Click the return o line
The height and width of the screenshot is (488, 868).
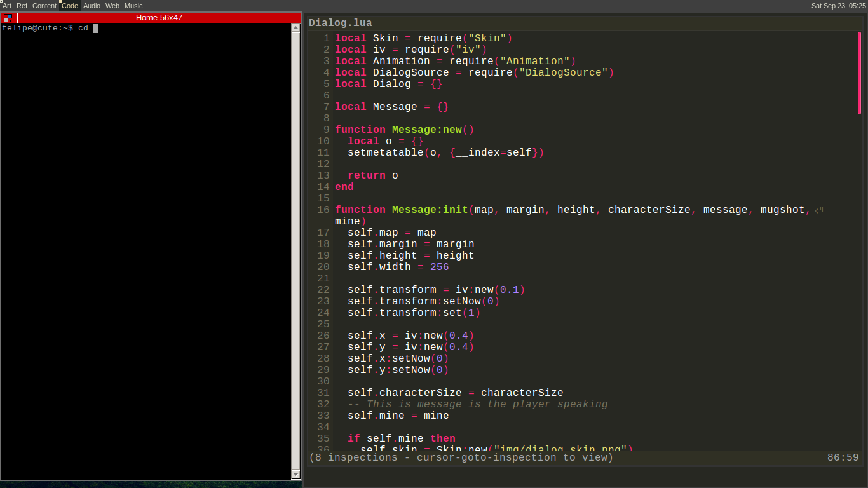(x=373, y=175)
